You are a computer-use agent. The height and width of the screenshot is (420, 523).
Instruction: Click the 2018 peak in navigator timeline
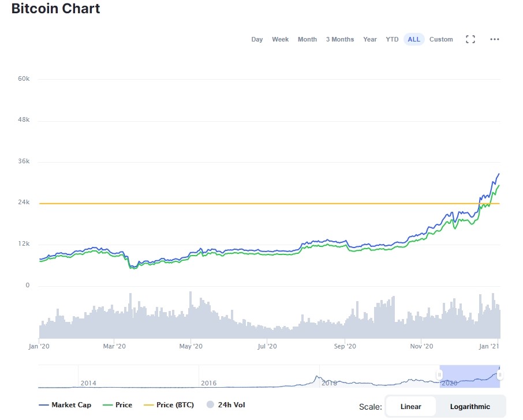[316, 378]
